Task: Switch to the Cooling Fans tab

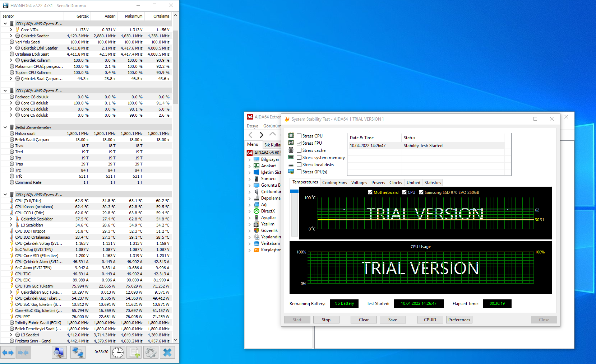Action: (334, 183)
